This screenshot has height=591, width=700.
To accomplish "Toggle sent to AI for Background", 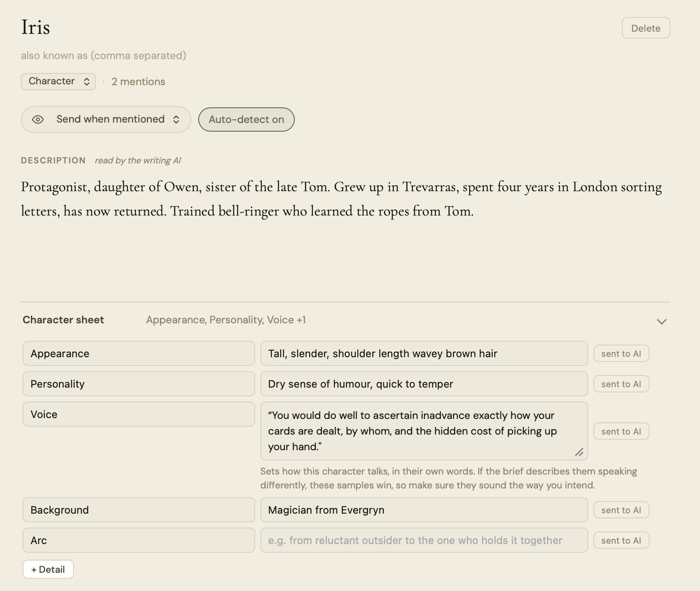I will (621, 510).
